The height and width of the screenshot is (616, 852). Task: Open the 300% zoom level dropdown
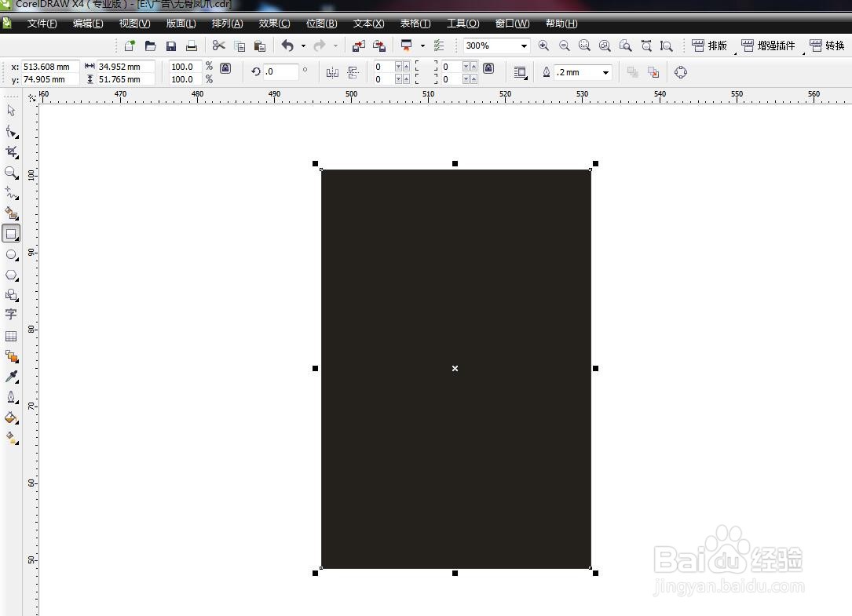(524, 46)
